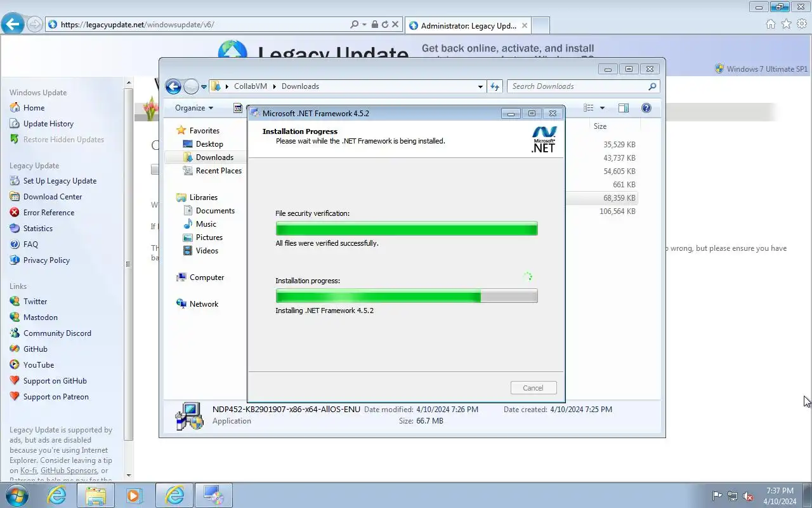
Task: Select Videos library in navigation pane
Action: click(x=207, y=251)
